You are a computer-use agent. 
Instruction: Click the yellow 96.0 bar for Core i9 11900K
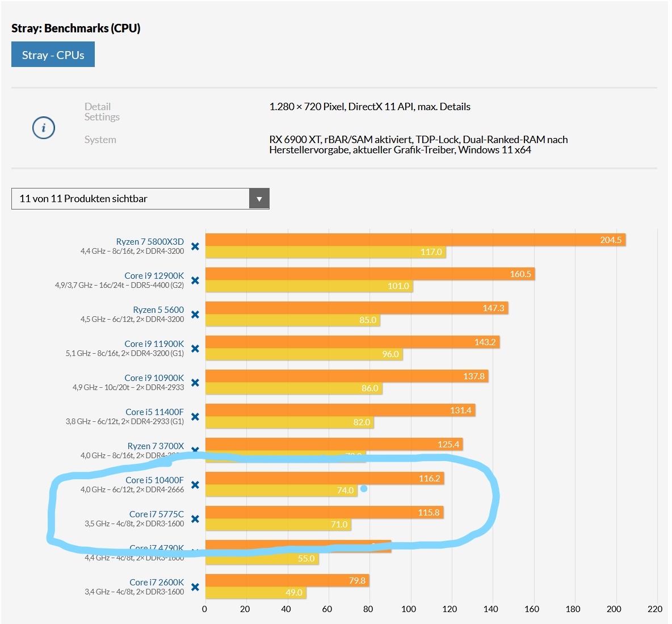coord(304,354)
